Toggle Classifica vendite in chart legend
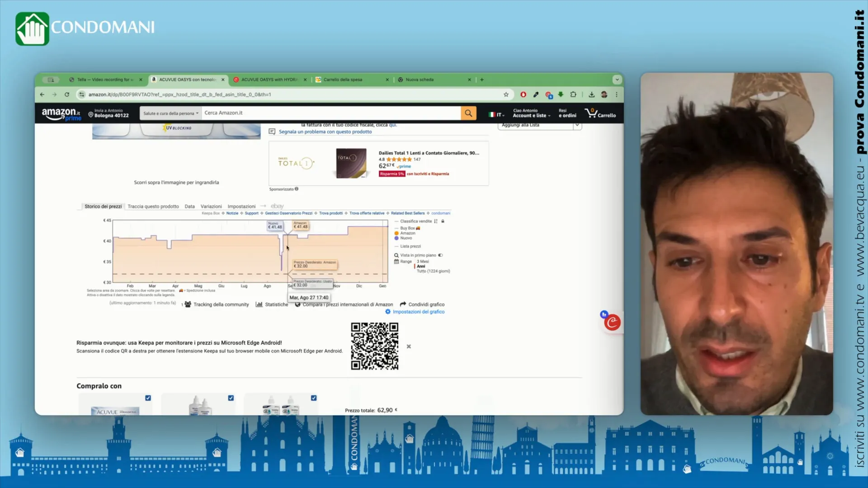 pos(413,221)
